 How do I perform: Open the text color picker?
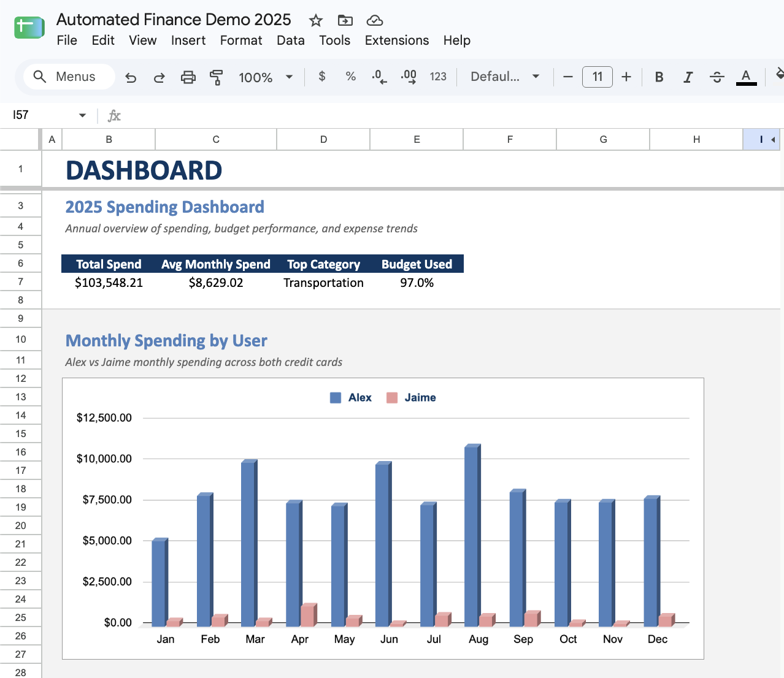(x=746, y=77)
